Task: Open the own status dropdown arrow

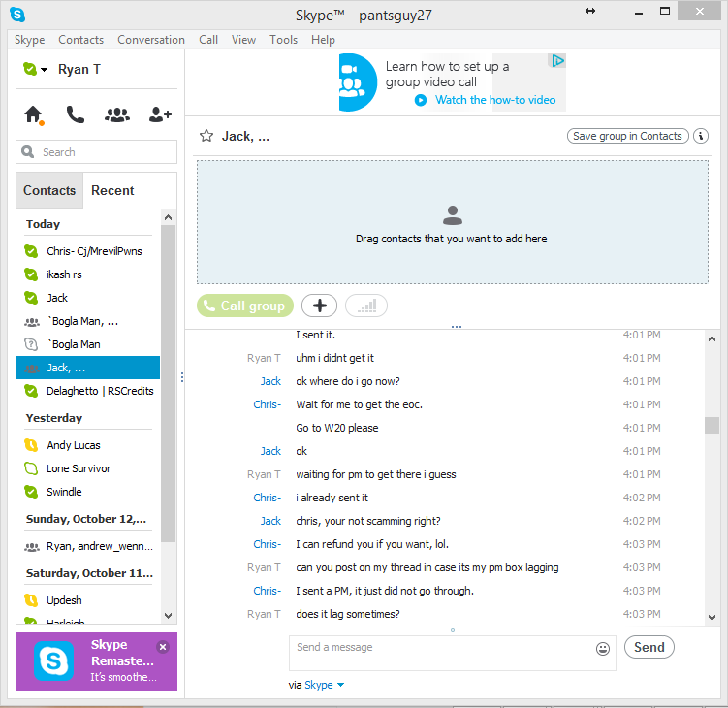Action: 45,70
